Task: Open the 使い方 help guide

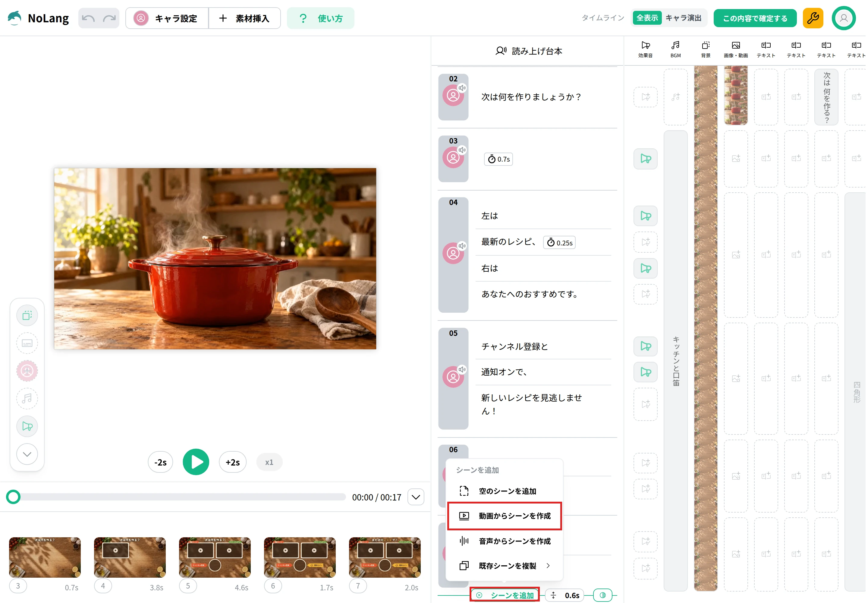Action: point(320,18)
